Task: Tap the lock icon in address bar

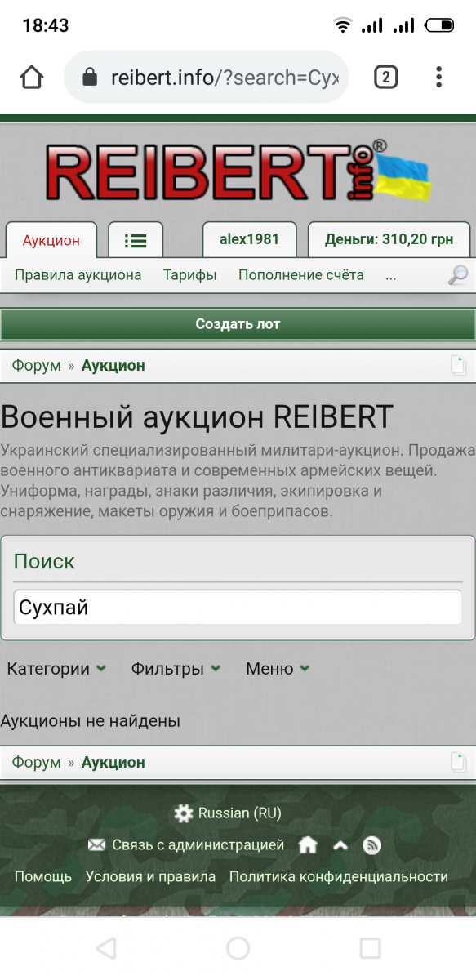Action: pos(90,78)
